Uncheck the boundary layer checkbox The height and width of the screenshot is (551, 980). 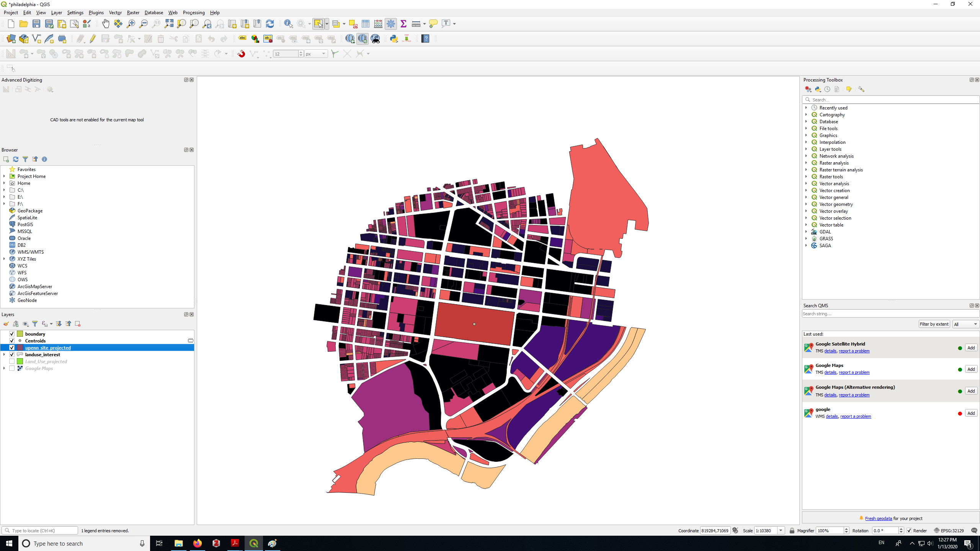12,334
